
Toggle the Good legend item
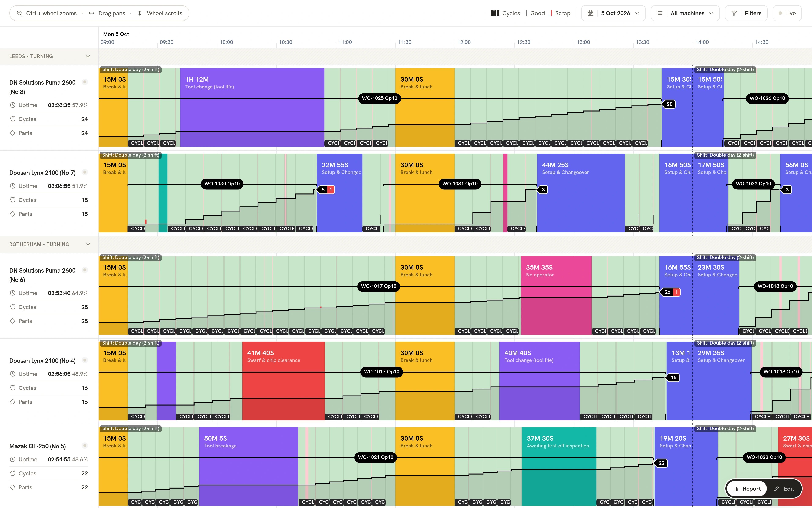point(535,13)
